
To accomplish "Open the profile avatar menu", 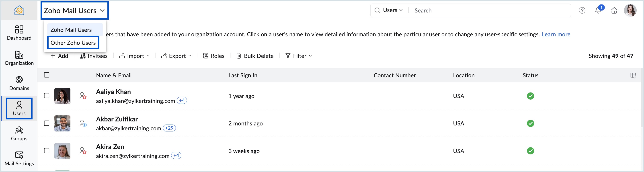I will coord(630,10).
